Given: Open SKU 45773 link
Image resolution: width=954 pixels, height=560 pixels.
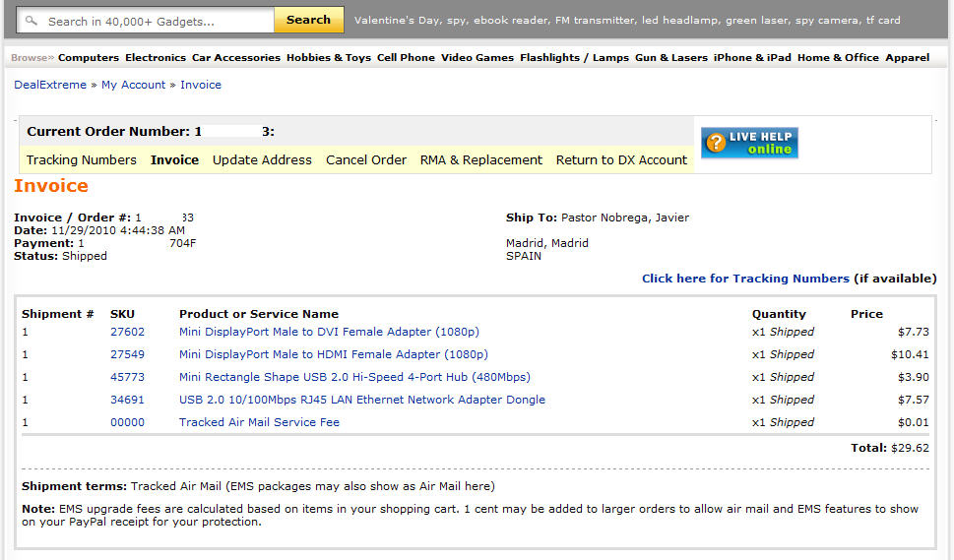Looking at the screenshot, I should (127, 377).
